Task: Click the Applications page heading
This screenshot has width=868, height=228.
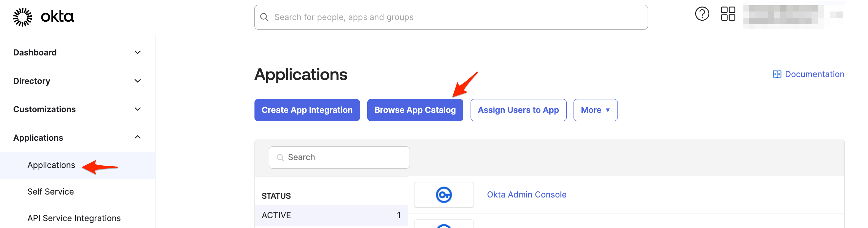Action: coord(301,74)
